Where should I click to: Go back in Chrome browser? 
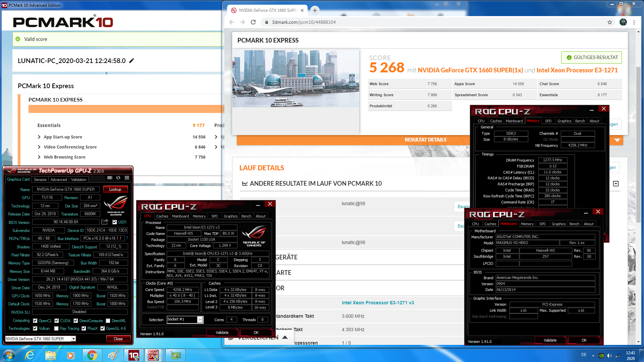[x=232, y=22]
